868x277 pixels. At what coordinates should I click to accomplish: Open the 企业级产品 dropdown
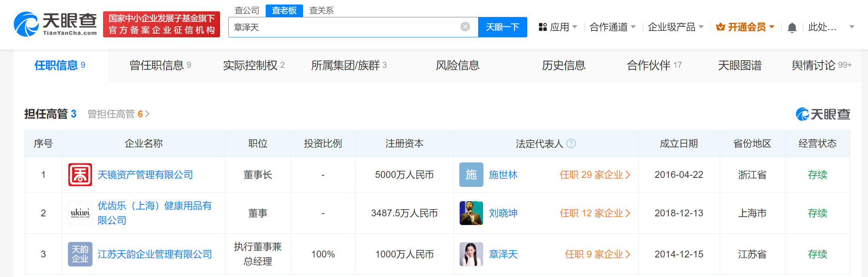[x=675, y=27]
